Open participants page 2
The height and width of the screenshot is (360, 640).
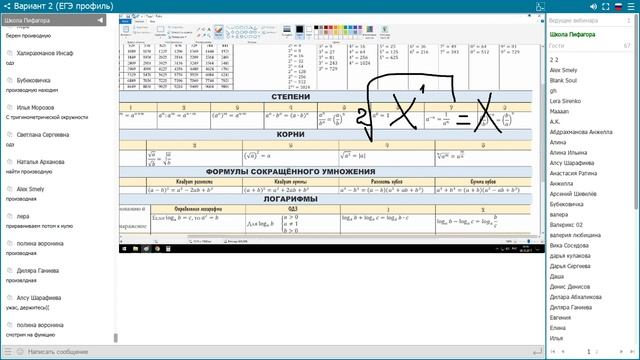pyautogui.click(x=596, y=351)
